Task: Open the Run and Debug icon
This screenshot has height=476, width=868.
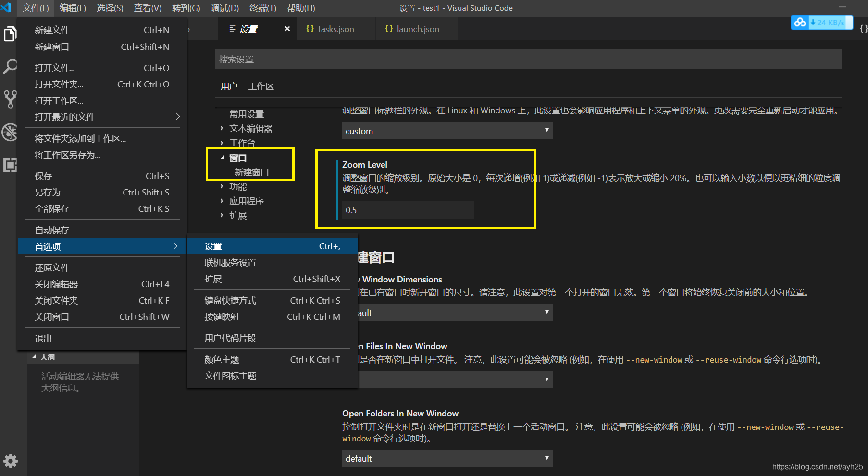Action: coord(10,133)
